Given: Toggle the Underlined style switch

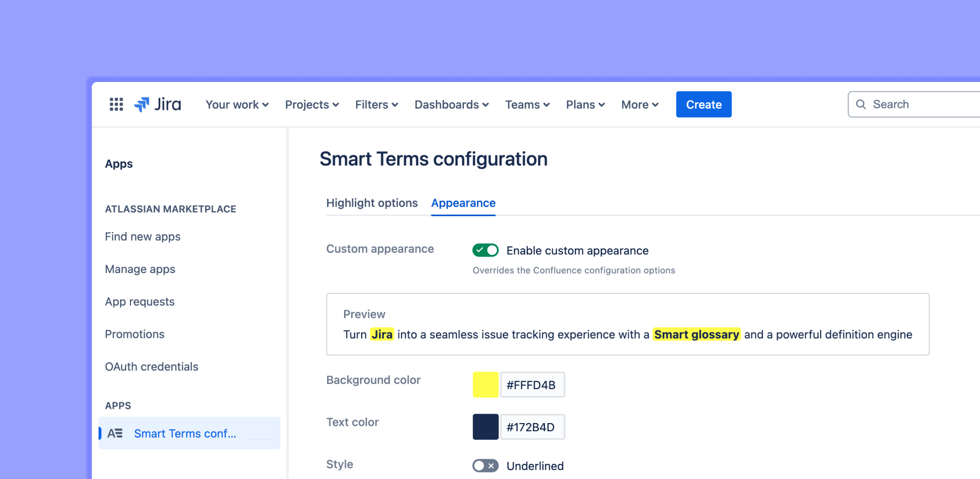Looking at the screenshot, I should click(x=485, y=466).
